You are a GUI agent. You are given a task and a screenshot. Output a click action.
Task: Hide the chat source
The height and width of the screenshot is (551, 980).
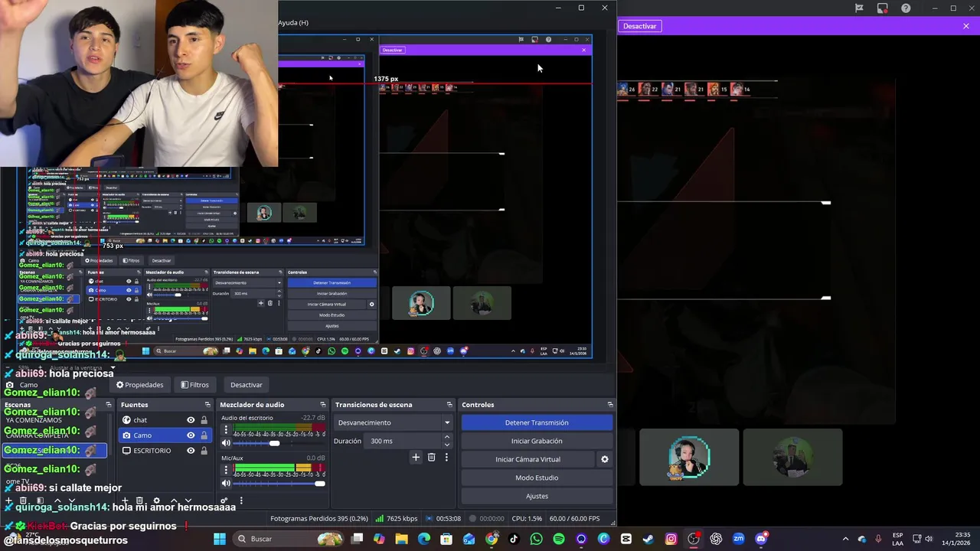191,420
